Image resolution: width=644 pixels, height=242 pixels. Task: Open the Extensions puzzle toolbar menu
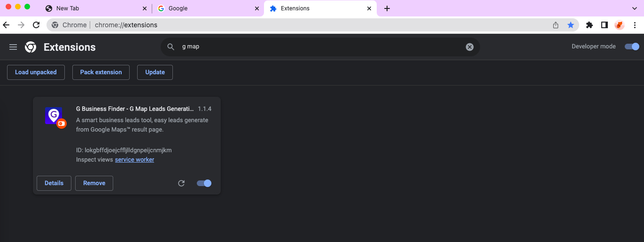pyautogui.click(x=590, y=25)
